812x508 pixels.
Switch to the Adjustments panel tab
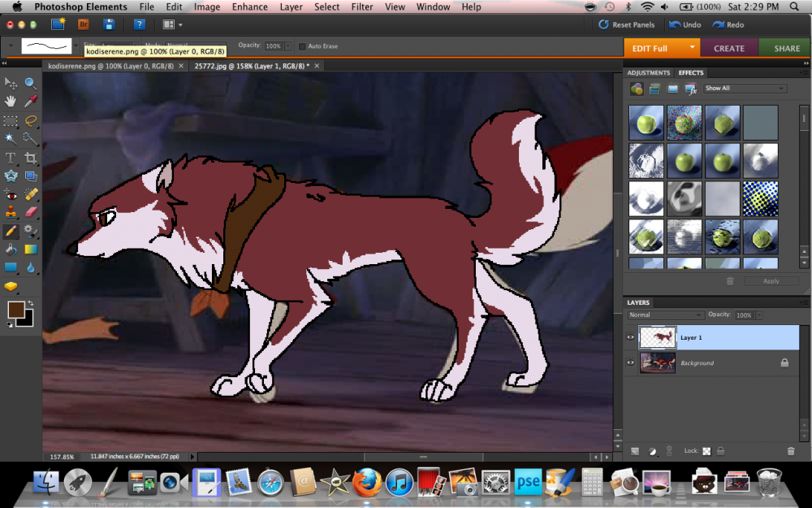[648, 72]
